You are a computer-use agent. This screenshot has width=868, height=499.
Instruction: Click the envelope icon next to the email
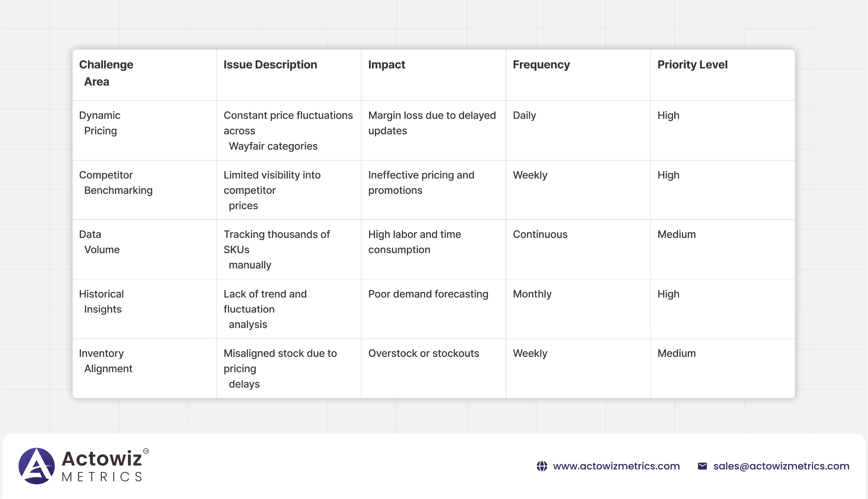[x=702, y=465]
